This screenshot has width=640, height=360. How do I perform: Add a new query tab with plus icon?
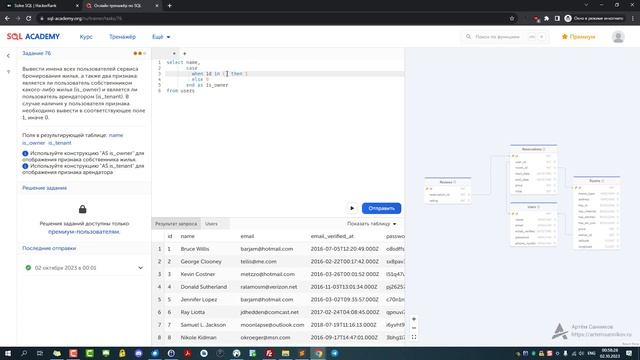pyautogui.click(x=184, y=53)
